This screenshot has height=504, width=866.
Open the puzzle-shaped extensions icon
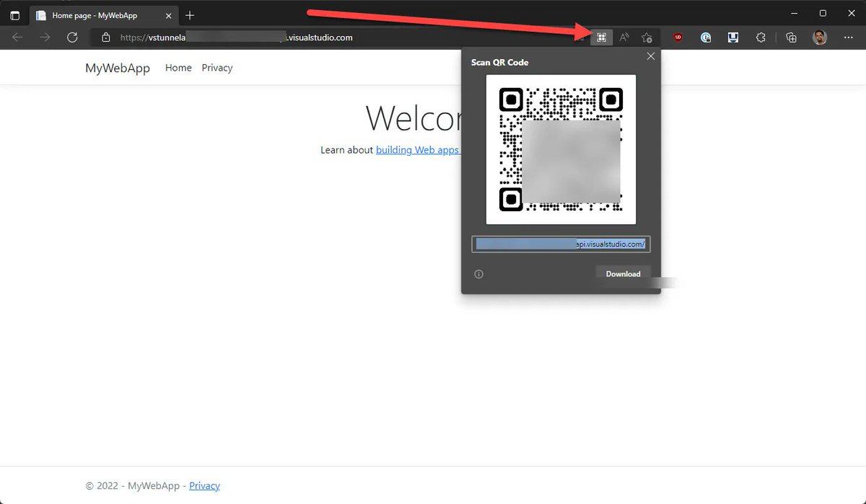pyautogui.click(x=760, y=37)
